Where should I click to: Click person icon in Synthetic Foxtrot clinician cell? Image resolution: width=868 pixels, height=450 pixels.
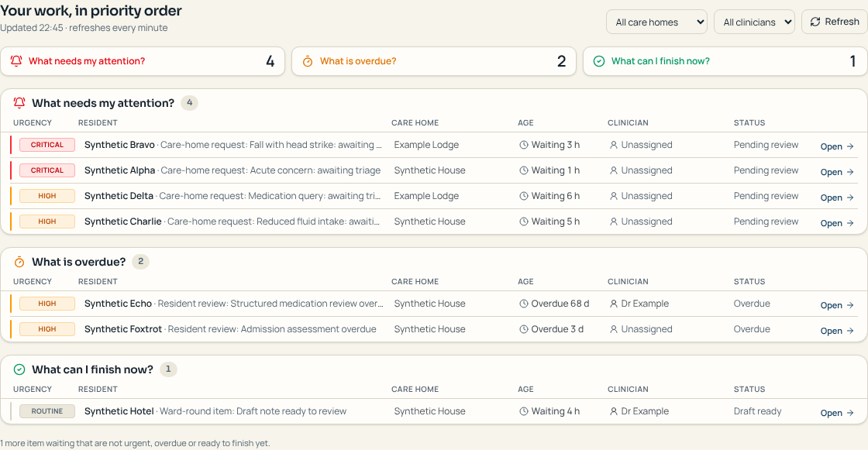point(613,329)
